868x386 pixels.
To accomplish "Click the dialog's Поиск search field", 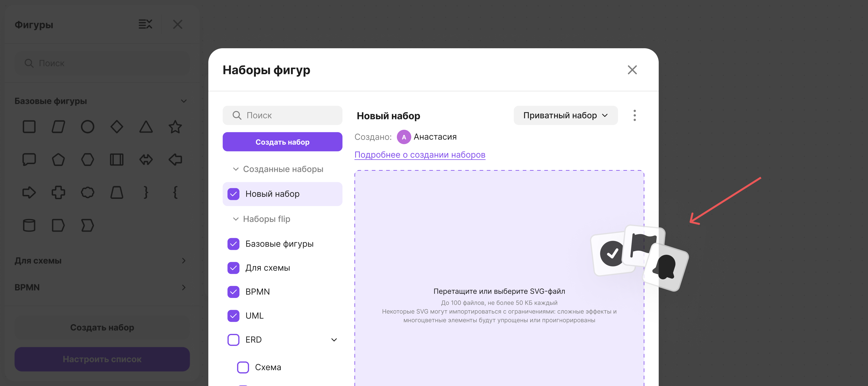I will pyautogui.click(x=282, y=115).
